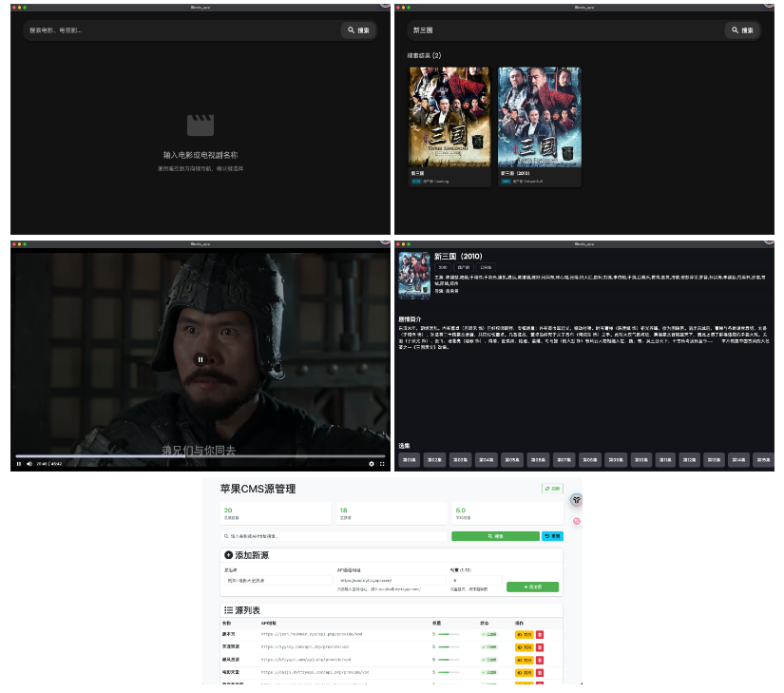Delete the heimuer source with the red trash icon

(540, 634)
